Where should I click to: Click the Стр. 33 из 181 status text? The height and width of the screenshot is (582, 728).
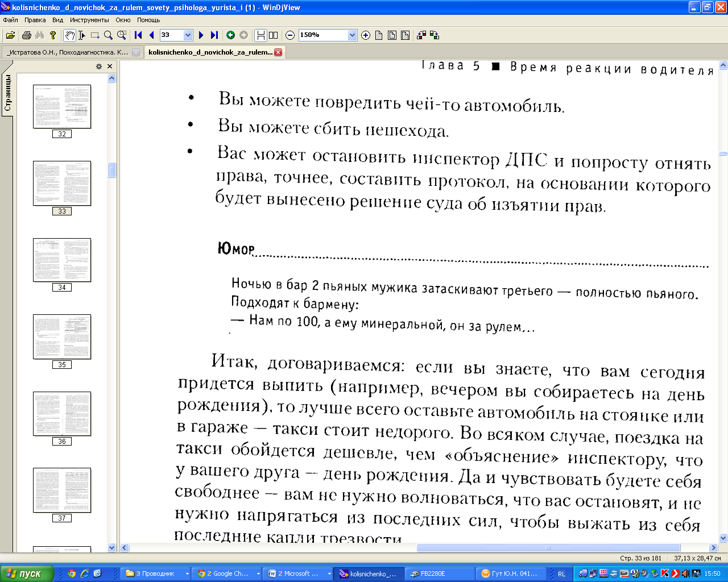(x=640, y=558)
